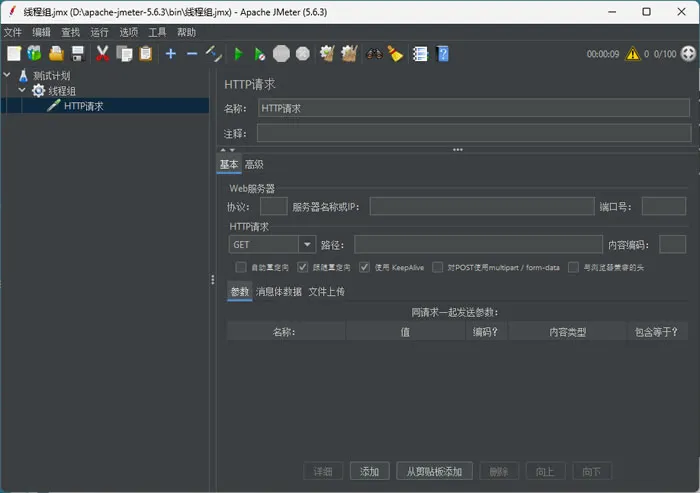Focus the 服务器名称或IP field
700x493 pixels.
point(482,206)
